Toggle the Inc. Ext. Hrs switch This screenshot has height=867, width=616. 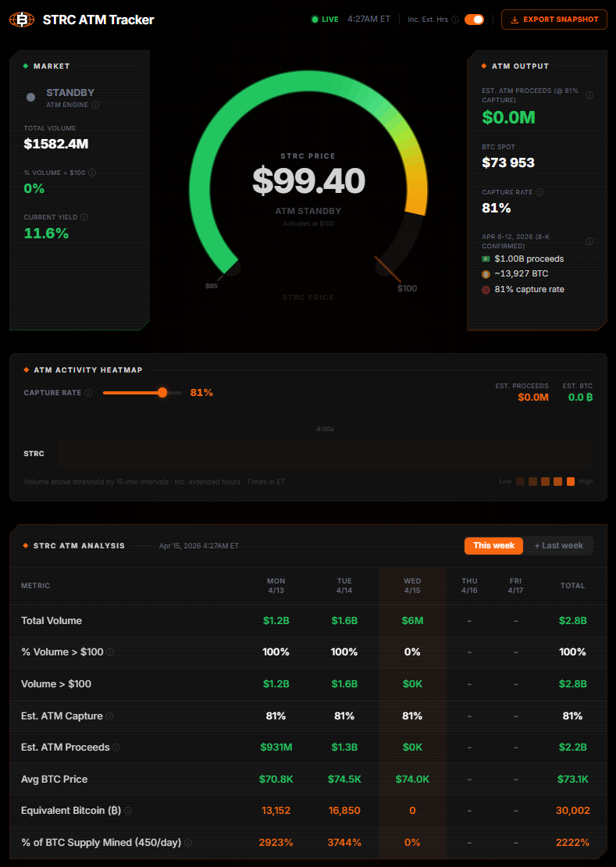pos(474,20)
